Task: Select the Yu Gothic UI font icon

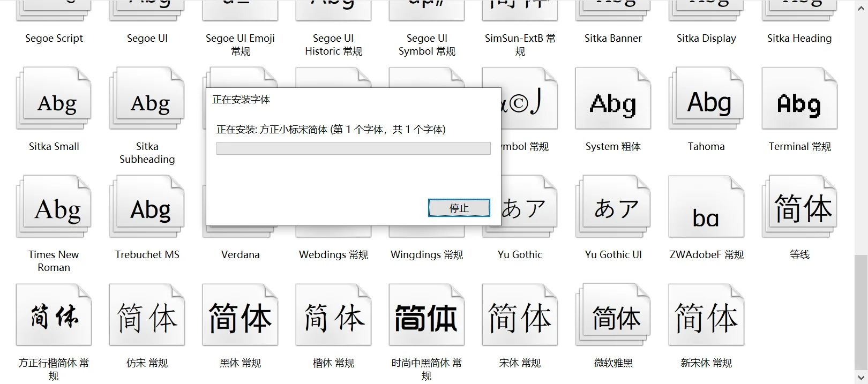Action: [613, 207]
